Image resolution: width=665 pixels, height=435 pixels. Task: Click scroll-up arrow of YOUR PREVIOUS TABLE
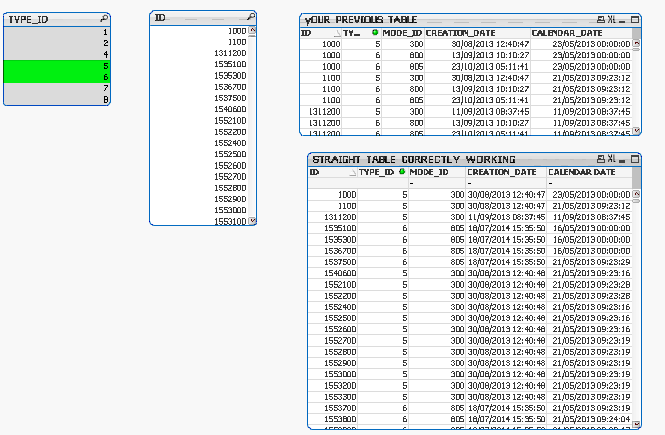pos(636,43)
